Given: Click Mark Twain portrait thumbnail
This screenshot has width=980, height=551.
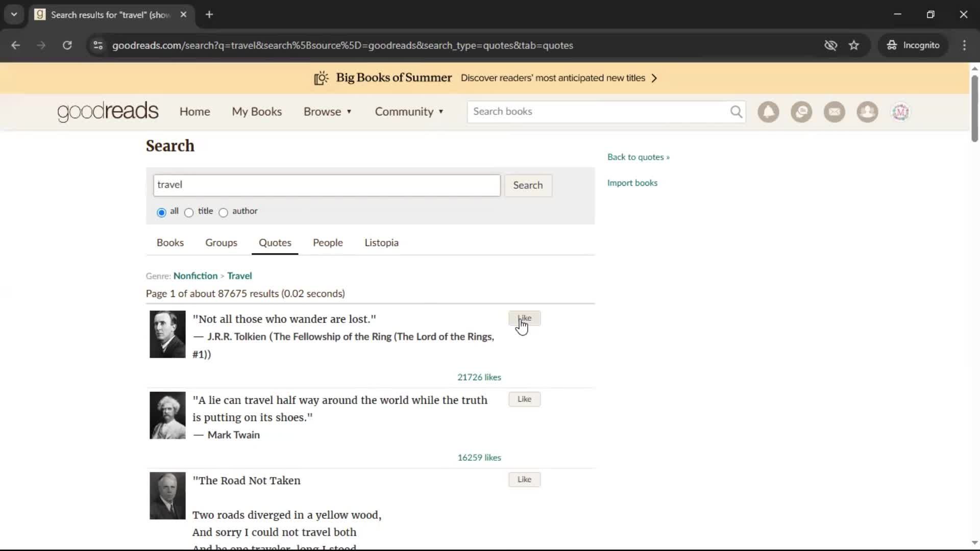Looking at the screenshot, I should pos(167,415).
